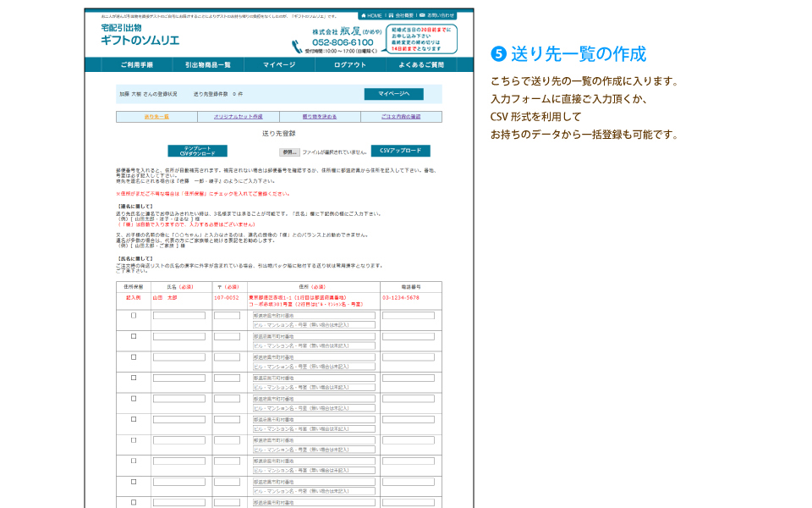
Task: Select the ご注文内容の確認 tab
Action: tap(400, 116)
